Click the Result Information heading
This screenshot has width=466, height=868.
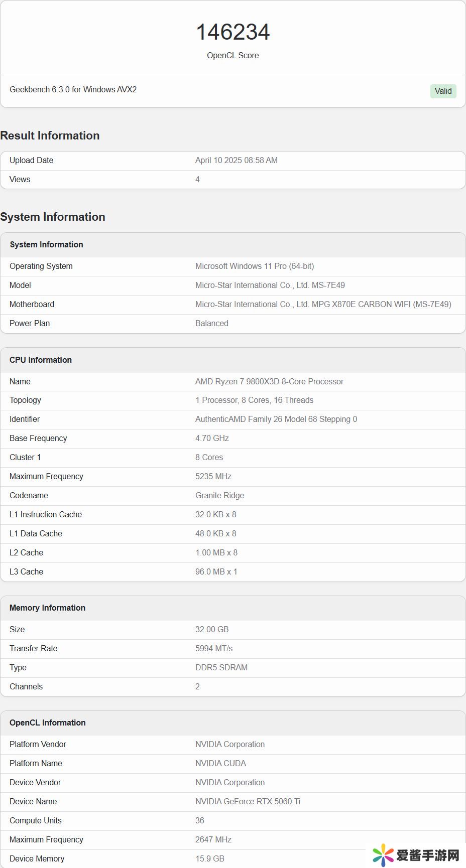point(50,135)
